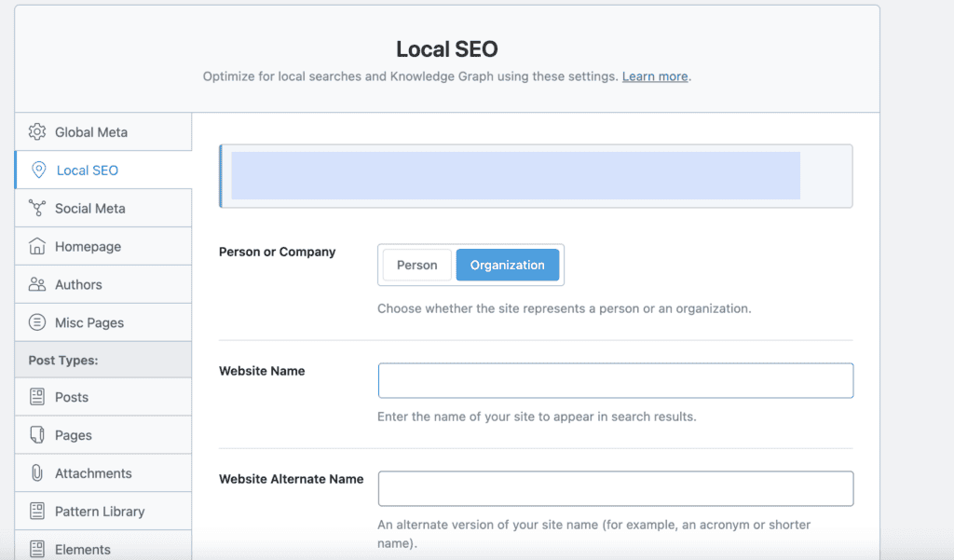Click the Local SEO map pin icon

pyautogui.click(x=38, y=170)
